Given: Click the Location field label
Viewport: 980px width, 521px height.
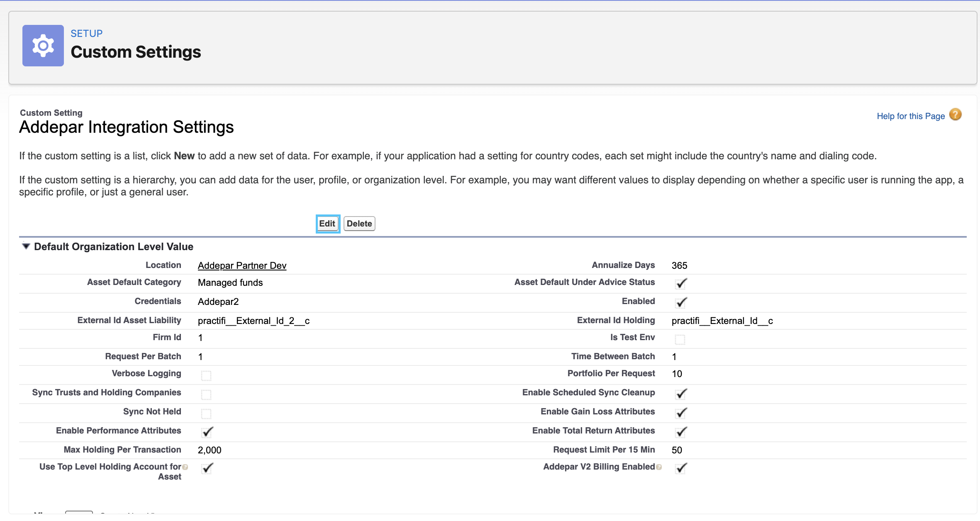Looking at the screenshot, I should [163, 265].
